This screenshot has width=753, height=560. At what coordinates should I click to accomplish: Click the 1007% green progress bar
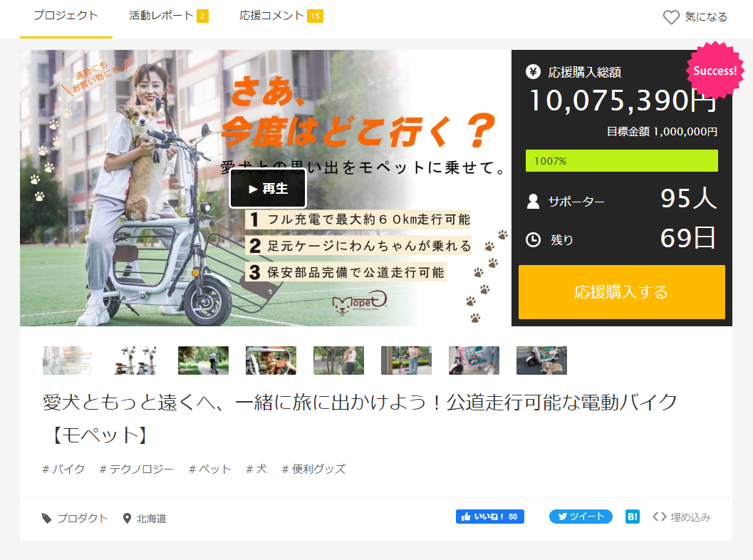tap(621, 161)
